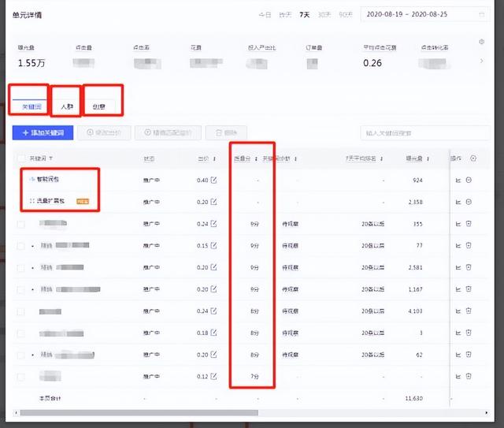The image size is (504, 428).
Task: Switch to the 人群 tab
Action: tap(67, 106)
